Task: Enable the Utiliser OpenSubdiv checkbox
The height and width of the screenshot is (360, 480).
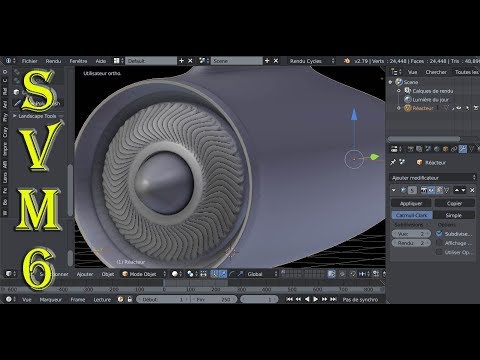Action: point(439,252)
